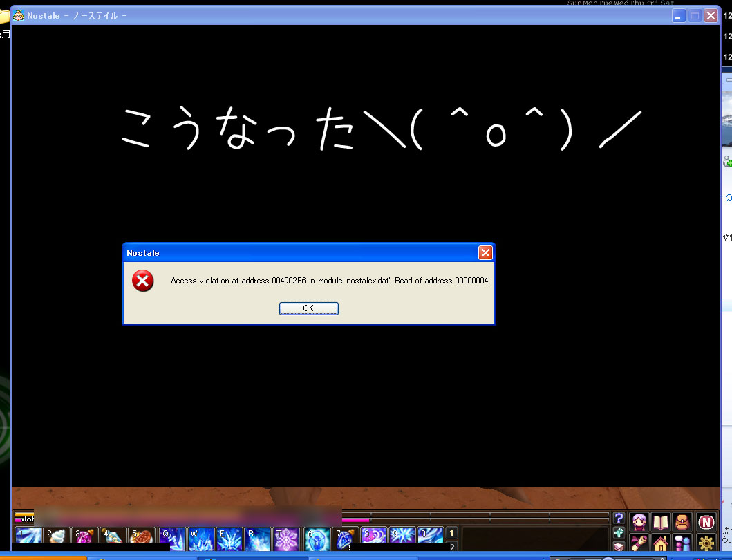The image size is (732, 560).
Task: Activate skill in slot 0
Action: 430,535
